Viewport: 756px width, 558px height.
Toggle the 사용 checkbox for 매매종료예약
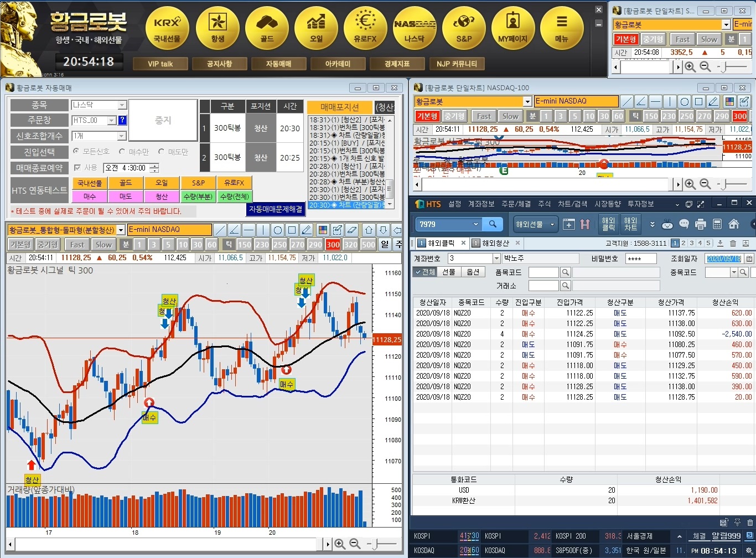pyautogui.click(x=77, y=168)
